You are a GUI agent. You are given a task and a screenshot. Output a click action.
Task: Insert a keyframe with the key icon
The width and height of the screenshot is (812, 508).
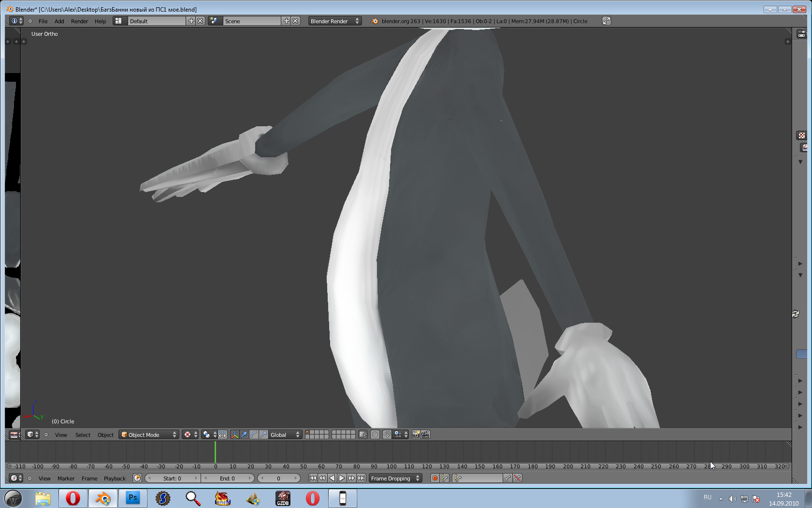coord(507,478)
